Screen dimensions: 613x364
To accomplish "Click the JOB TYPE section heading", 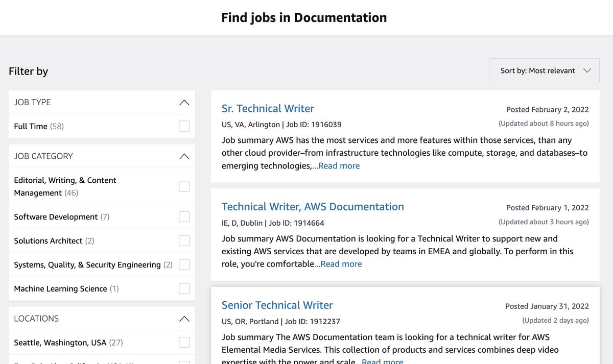I will [32, 102].
